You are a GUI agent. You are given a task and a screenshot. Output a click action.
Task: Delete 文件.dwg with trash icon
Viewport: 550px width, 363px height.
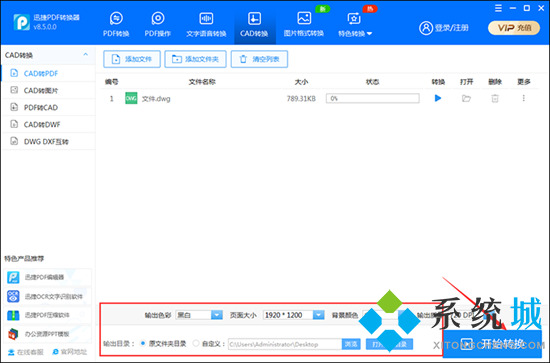(x=495, y=99)
